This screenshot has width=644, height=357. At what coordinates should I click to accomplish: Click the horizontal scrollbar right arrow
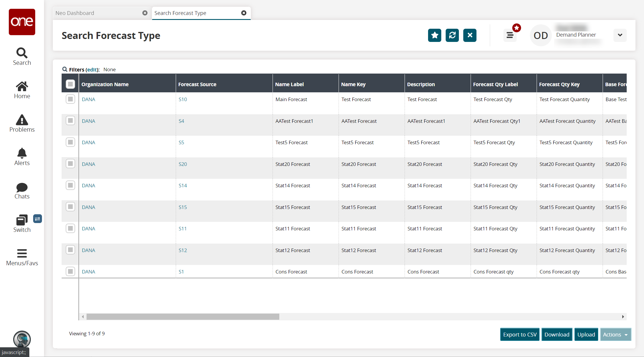(623, 317)
